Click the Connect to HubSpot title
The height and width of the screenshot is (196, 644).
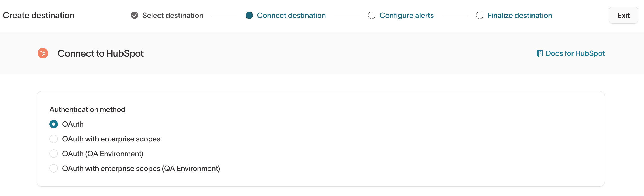coord(101,53)
